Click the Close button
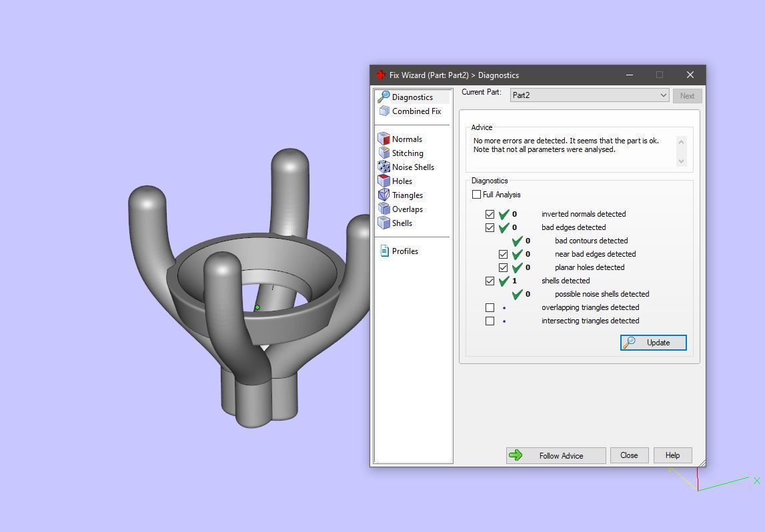 [629, 455]
